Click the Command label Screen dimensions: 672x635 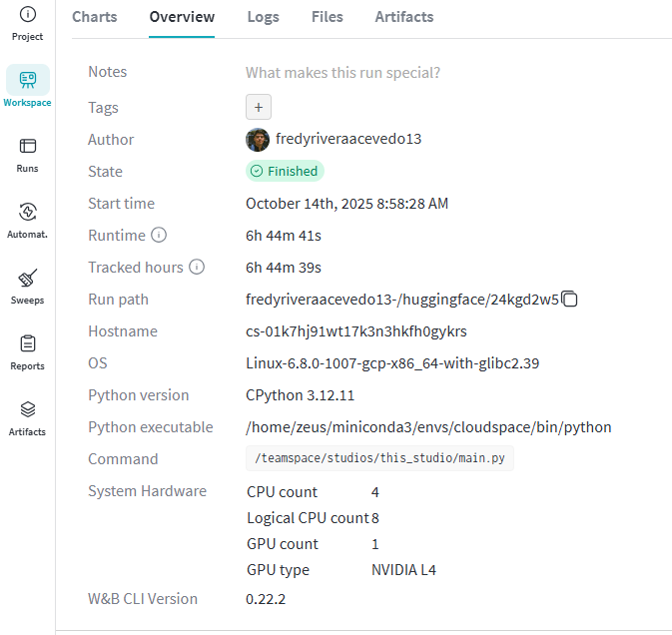coord(123,459)
